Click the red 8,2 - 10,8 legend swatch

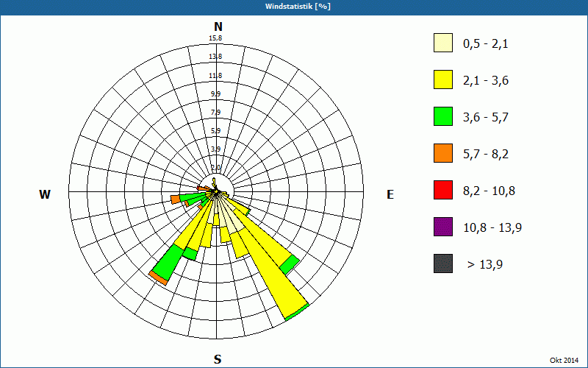coord(443,190)
